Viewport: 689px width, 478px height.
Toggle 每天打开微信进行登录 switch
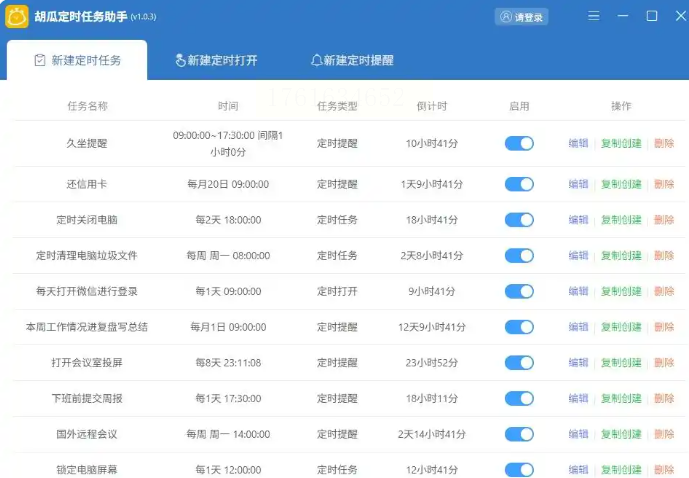pyautogui.click(x=519, y=291)
